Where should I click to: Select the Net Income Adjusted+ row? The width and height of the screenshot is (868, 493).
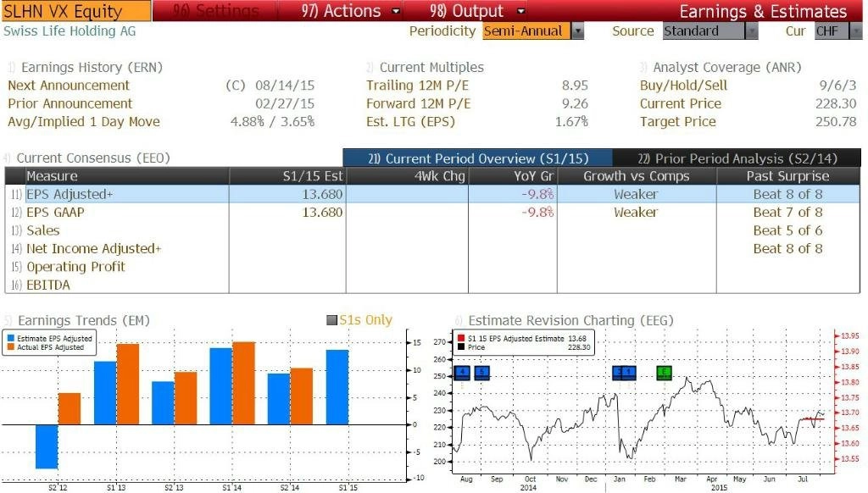(432, 249)
